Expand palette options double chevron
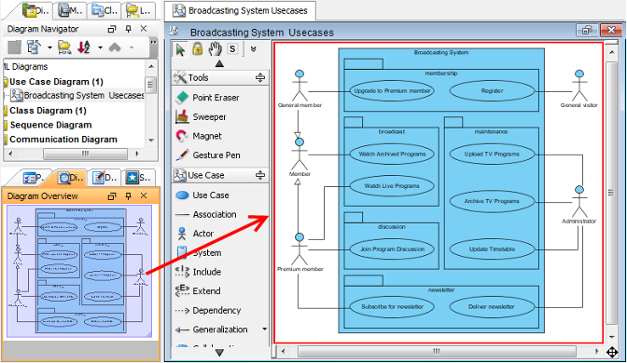The width and height of the screenshot is (627, 363). [x=253, y=49]
